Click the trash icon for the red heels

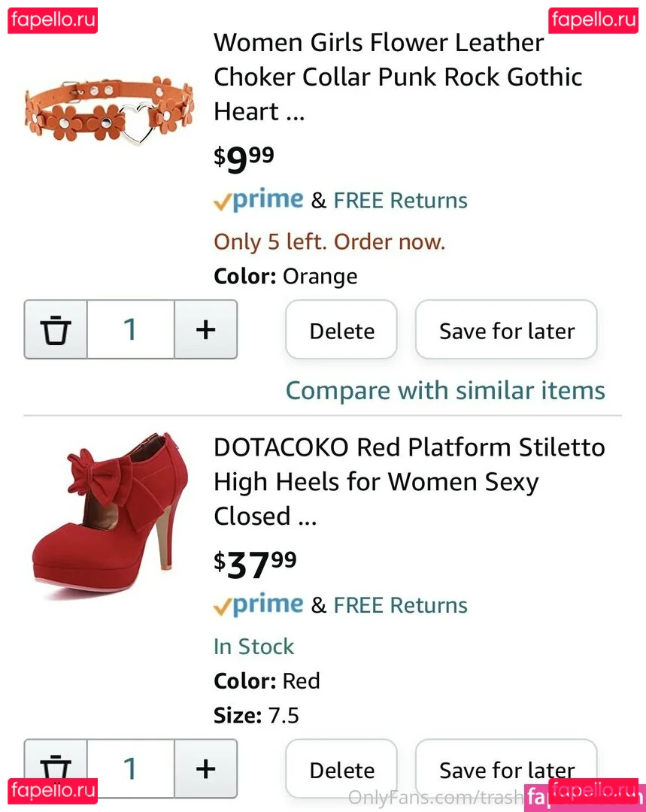56,768
